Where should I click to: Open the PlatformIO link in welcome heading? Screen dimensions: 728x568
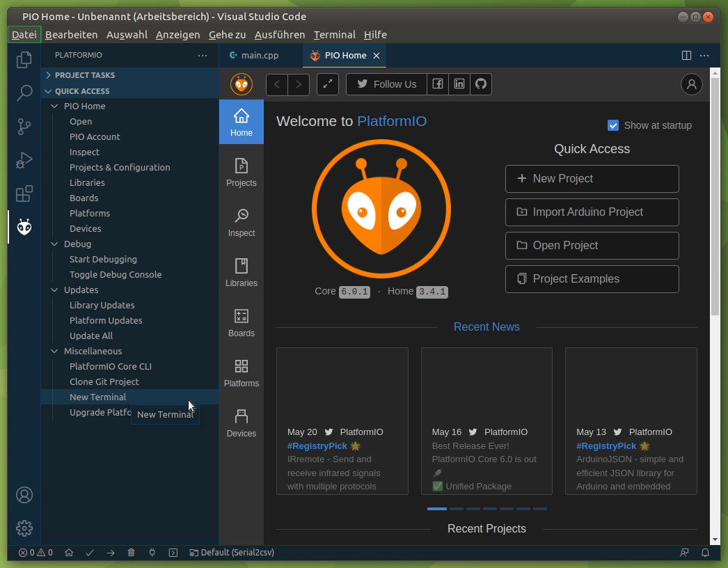coord(392,121)
